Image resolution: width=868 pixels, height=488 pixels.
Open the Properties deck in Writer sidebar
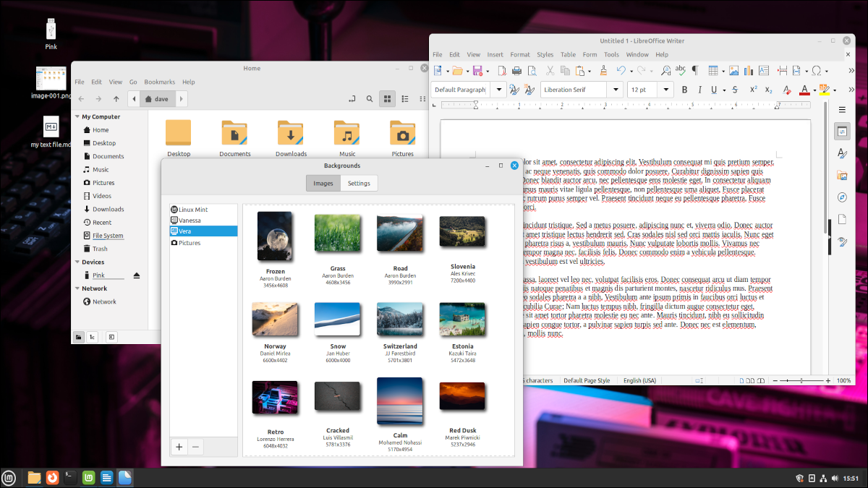pos(842,132)
